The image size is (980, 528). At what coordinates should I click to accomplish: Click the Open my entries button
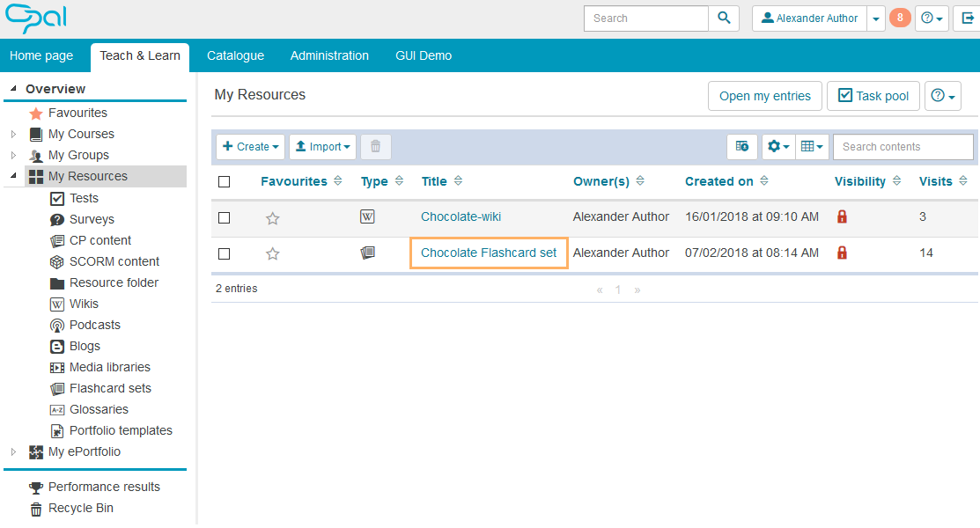pyautogui.click(x=764, y=96)
